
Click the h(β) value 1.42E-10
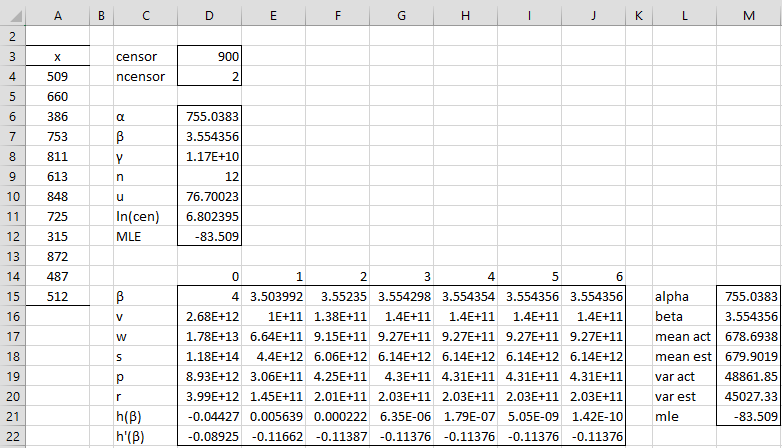[593, 417]
